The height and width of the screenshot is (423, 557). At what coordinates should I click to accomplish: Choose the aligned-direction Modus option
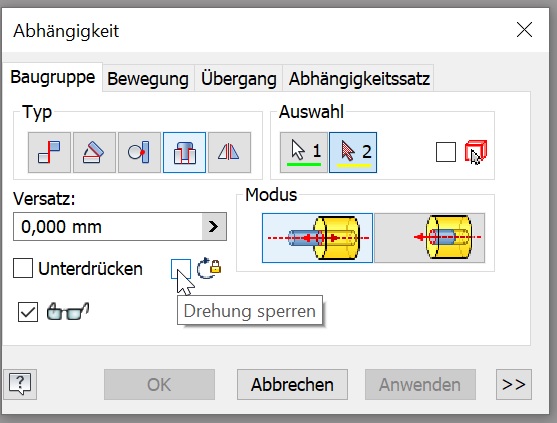429,238
